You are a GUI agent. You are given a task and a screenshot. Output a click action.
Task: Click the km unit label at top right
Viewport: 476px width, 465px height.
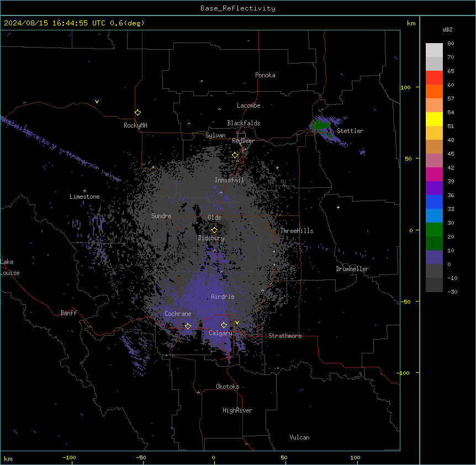click(x=411, y=23)
